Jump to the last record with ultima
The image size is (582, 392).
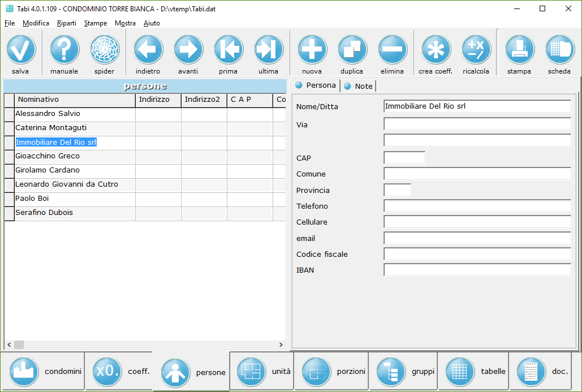[x=269, y=50]
